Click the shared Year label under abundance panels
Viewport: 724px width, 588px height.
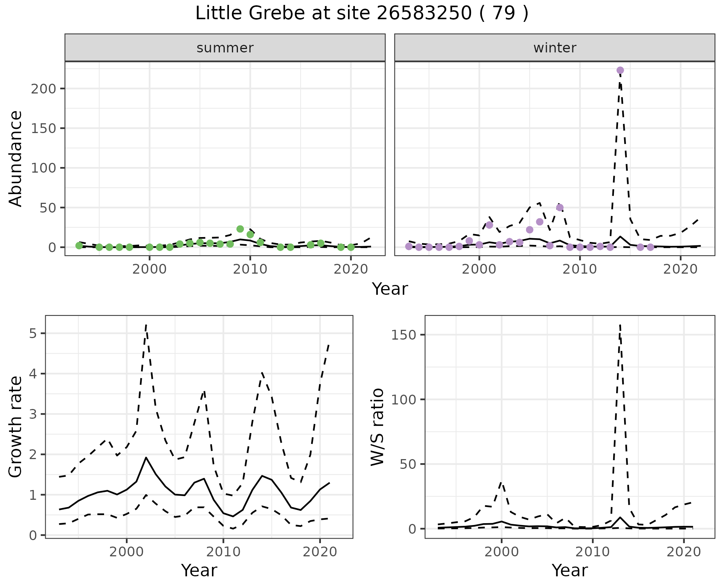[390, 289]
